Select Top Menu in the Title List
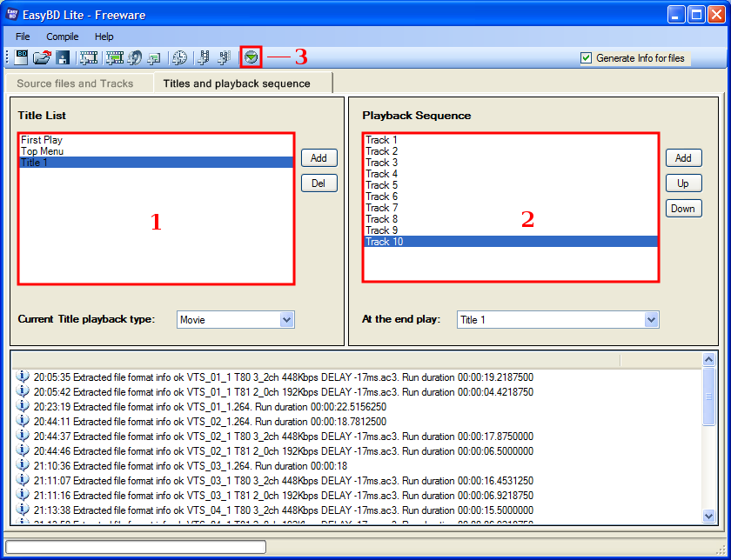Screen dimensions: 731x560 (157, 151)
